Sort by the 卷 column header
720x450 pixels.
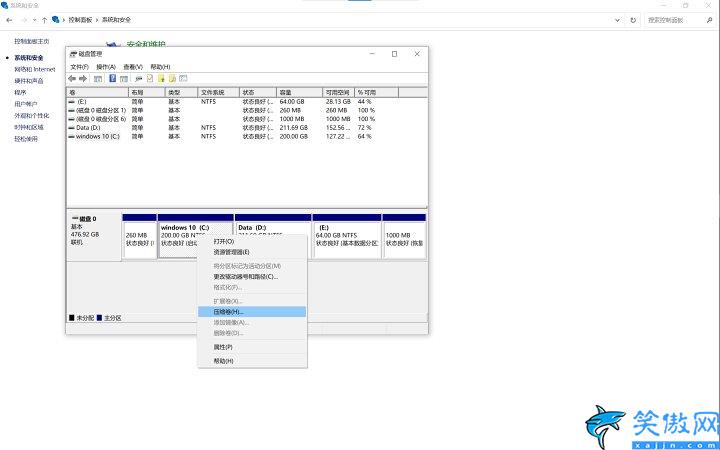tap(98, 93)
